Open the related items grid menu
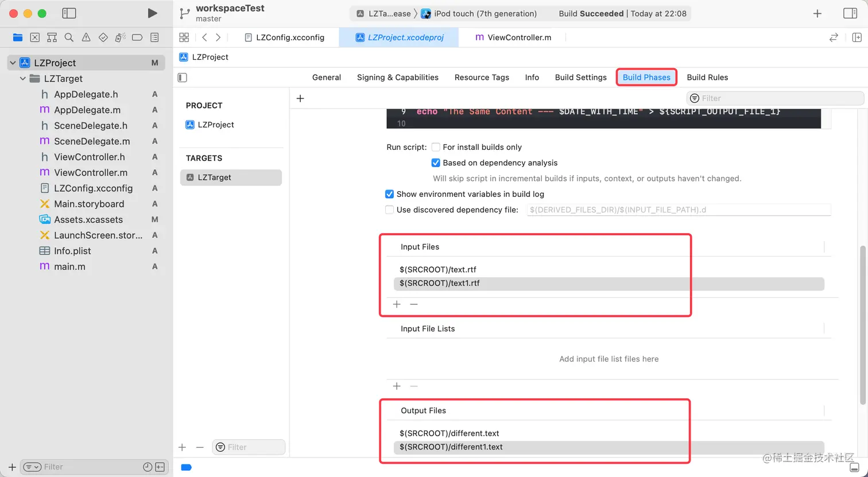The width and height of the screenshot is (868, 477). click(x=184, y=37)
